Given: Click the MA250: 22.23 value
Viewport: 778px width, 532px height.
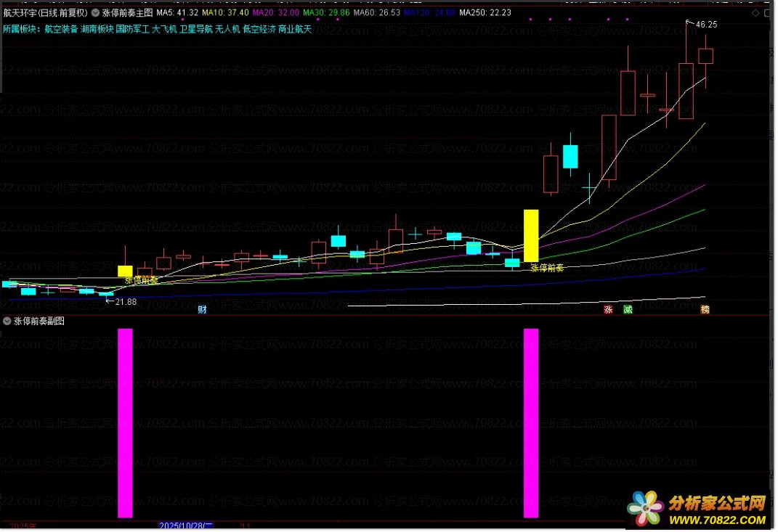Looking at the screenshot, I should [x=485, y=13].
